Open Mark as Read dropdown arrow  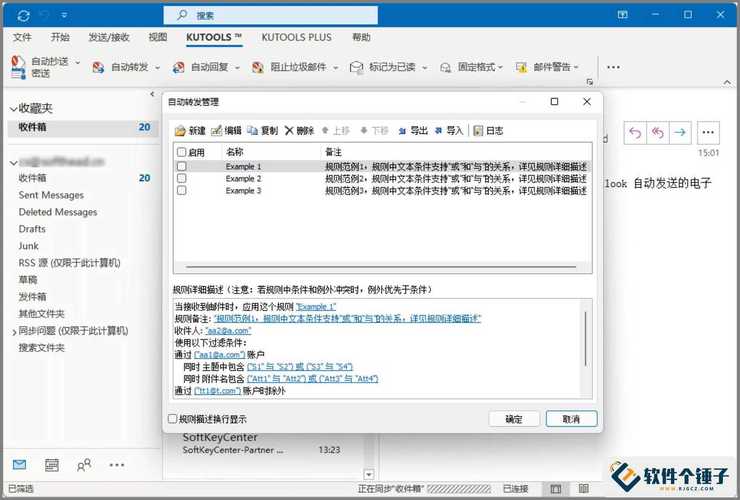pos(424,68)
